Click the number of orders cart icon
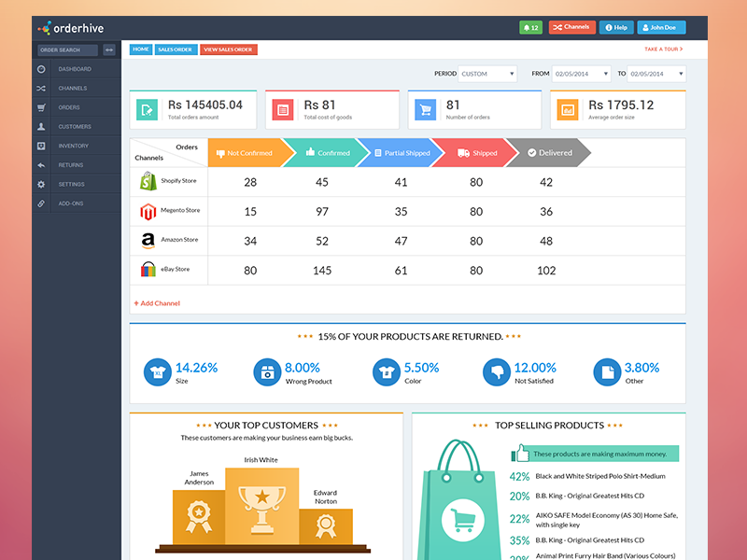747x560 pixels. click(x=426, y=110)
